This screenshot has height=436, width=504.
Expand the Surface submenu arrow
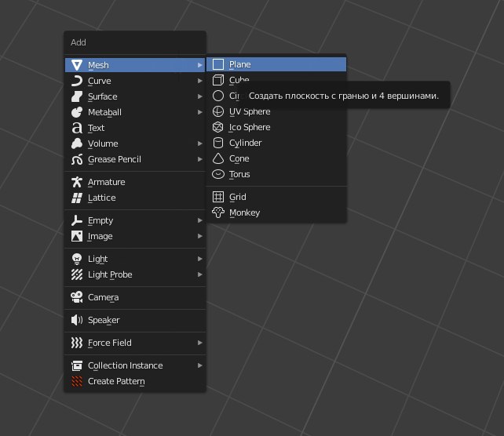[200, 96]
